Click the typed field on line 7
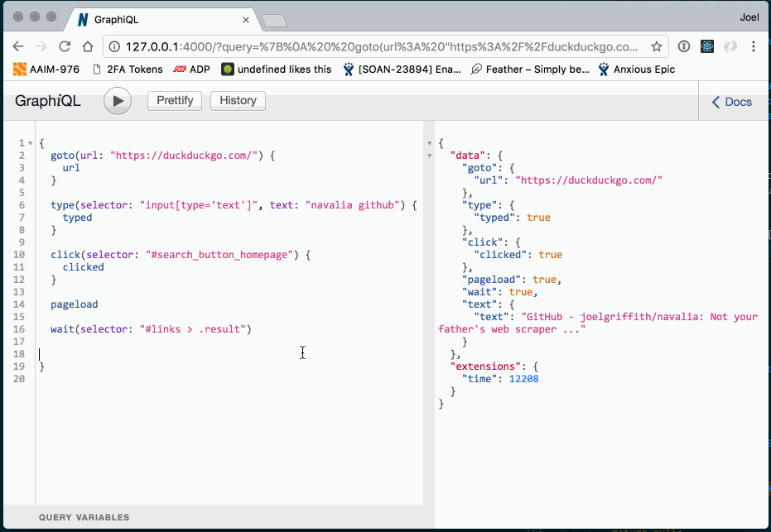 click(77, 218)
